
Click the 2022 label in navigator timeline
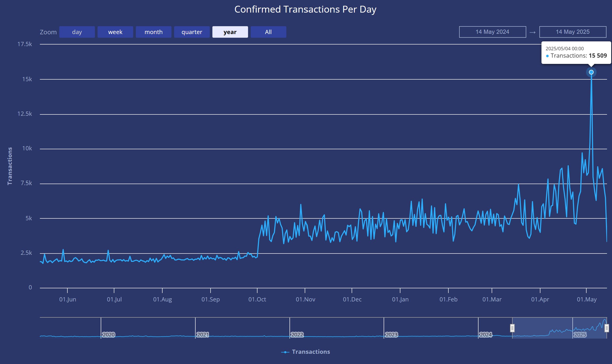coord(297,334)
